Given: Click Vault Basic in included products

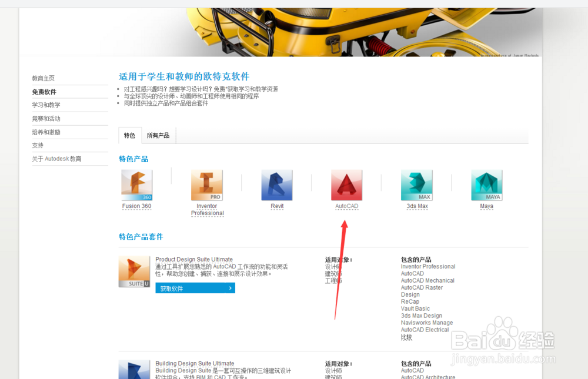Looking at the screenshot, I should [x=415, y=308].
